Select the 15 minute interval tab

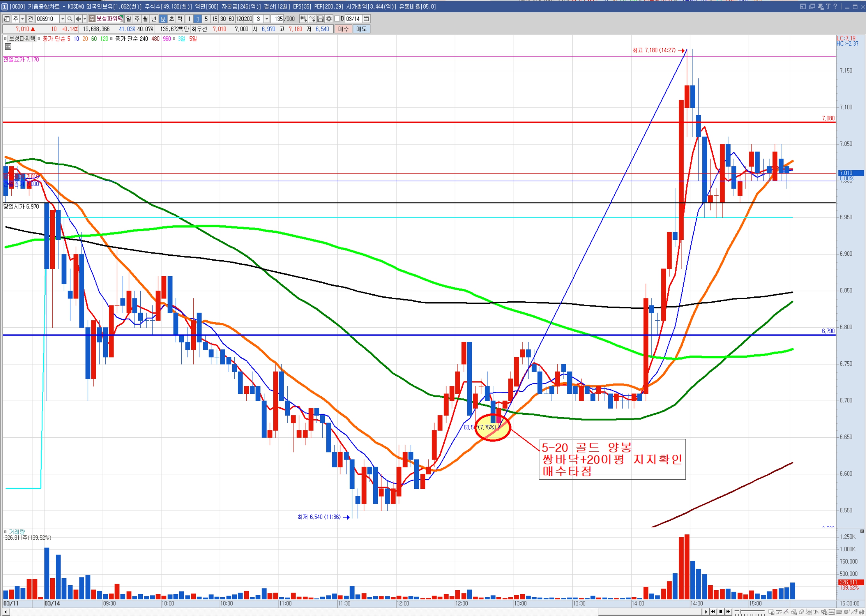pos(215,19)
